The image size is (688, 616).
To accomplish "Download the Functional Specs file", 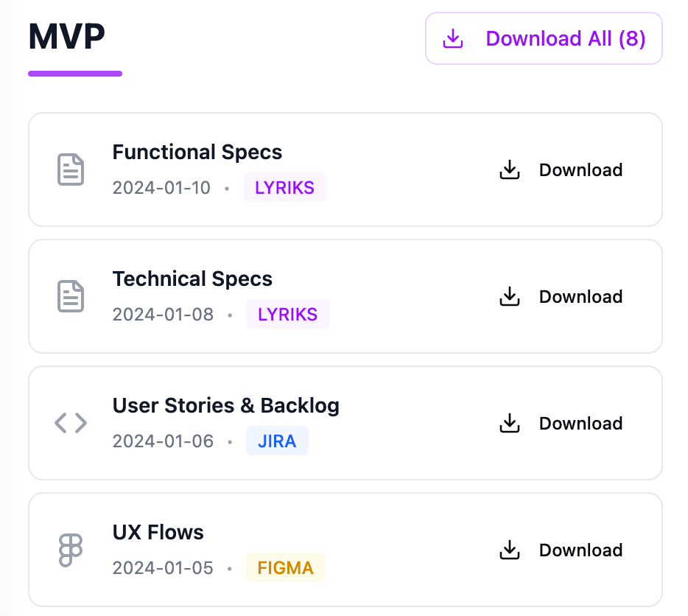I will point(561,170).
